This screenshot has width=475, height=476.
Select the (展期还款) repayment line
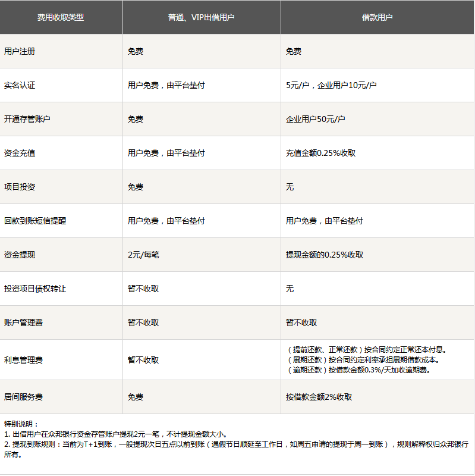point(363,360)
